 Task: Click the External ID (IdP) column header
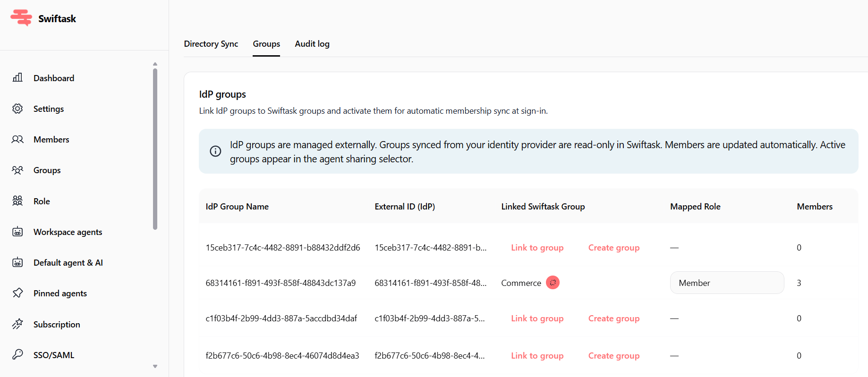pyautogui.click(x=405, y=206)
